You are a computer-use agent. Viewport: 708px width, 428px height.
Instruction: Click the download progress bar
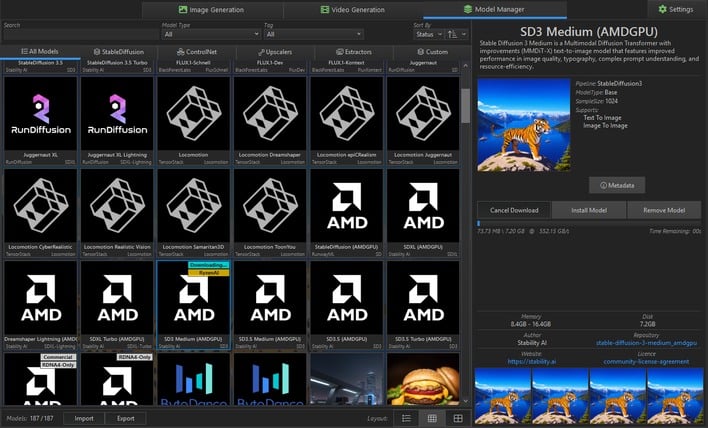589,223
